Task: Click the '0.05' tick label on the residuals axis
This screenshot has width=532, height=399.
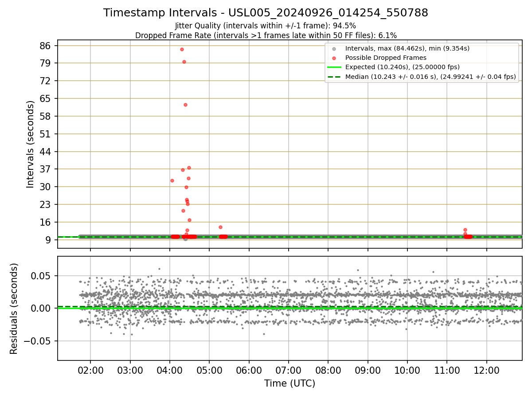Action: tap(41, 276)
